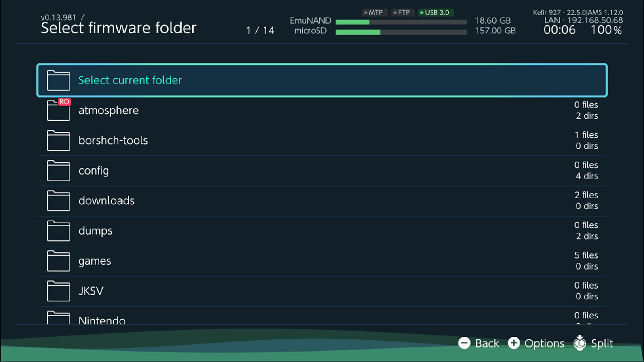Click the folder icon beside JKSV
The height and width of the screenshot is (362, 644).
point(58,291)
